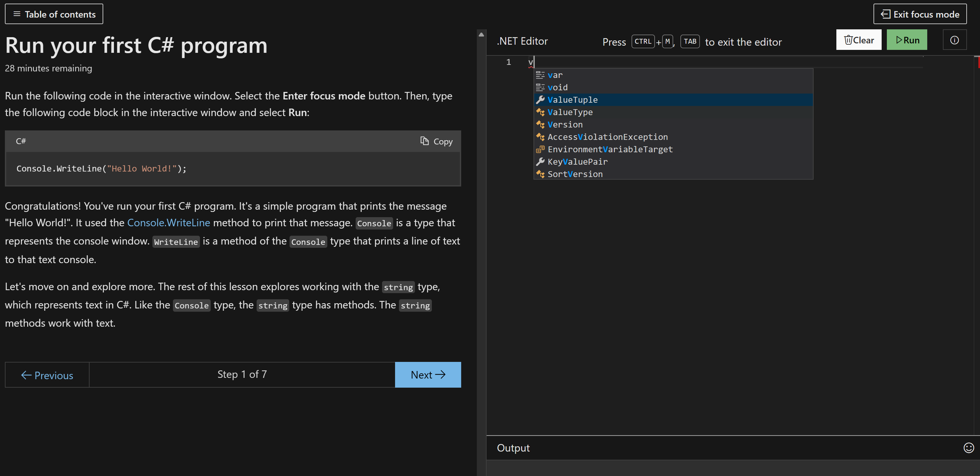The height and width of the screenshot is (476, 980).
Task: Click the wrench icon beside KeyValuePair
Action: coord(540,161)
